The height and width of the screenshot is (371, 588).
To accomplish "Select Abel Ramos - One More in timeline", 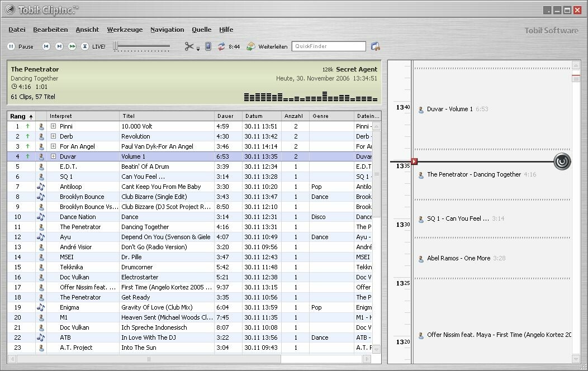I will pyautogui.click(x=458, y=258).
